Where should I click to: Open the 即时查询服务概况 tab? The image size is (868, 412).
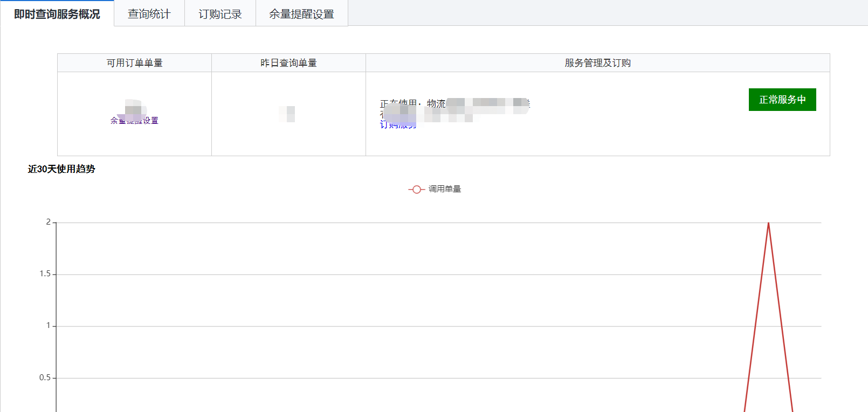[57, 14]
